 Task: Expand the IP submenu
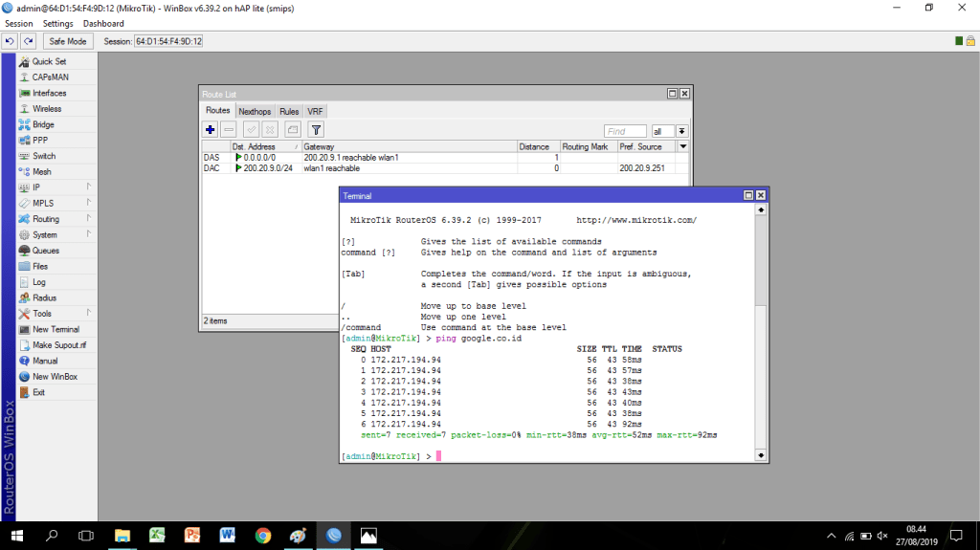click(38, 187)
